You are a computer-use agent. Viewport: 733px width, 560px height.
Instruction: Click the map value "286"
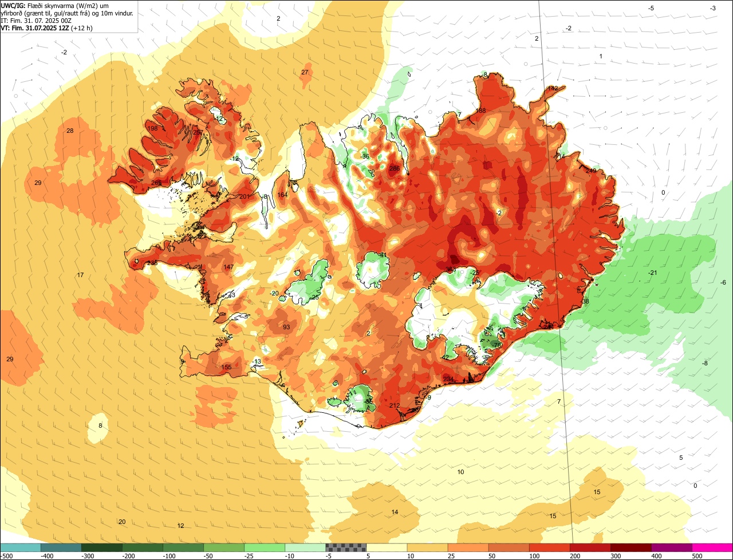(x=395, y=168)
